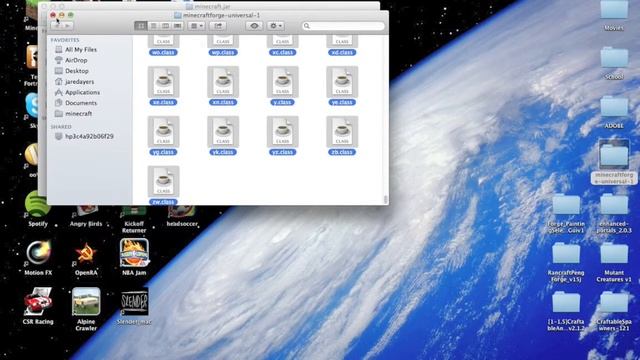
Task: Switch Finder to Cover Flow view
Action: click(178, 26)
